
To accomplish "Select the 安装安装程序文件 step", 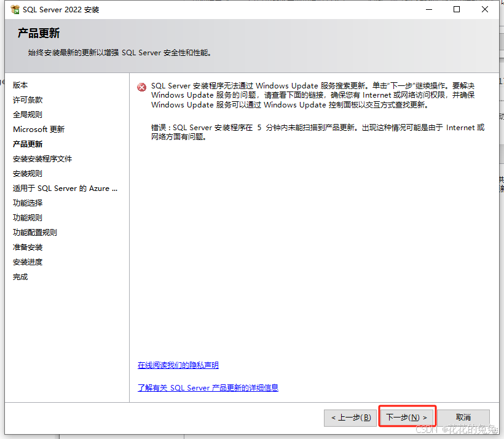I will tap(42, 159).
